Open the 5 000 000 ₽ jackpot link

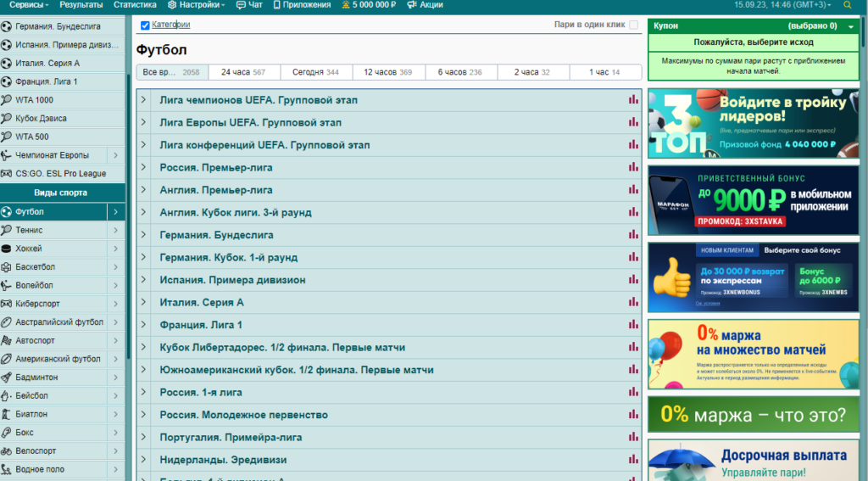(x=369, y=5)
